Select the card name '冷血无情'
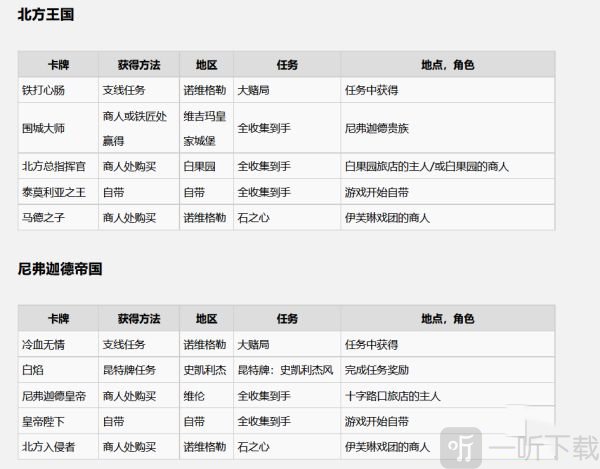 [x=43, y=344]
